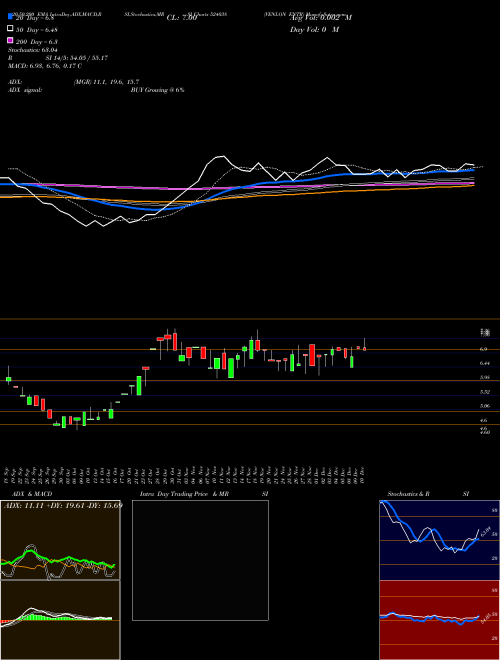
Task: Click the '(MGR) 11.1, 19.6, 15.7' ADX values
Action: click(x=106, y=82)
